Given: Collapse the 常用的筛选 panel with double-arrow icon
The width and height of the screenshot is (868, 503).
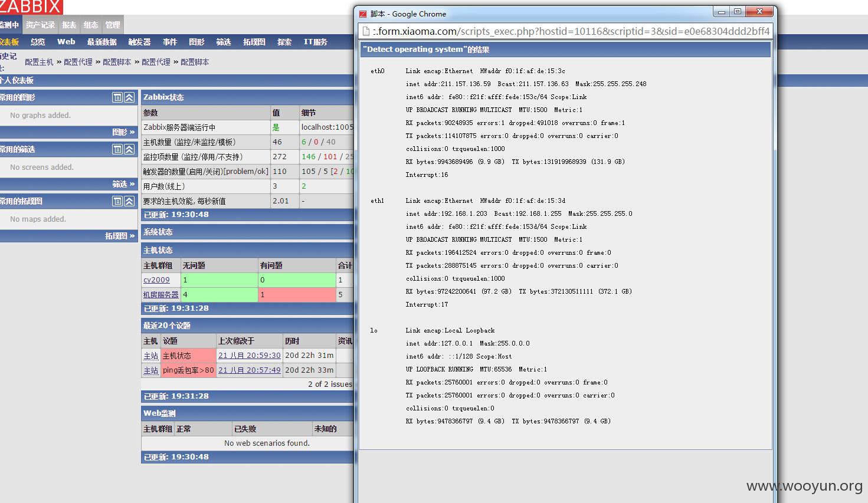Looking at the screenshot, I should coord(129,149).
